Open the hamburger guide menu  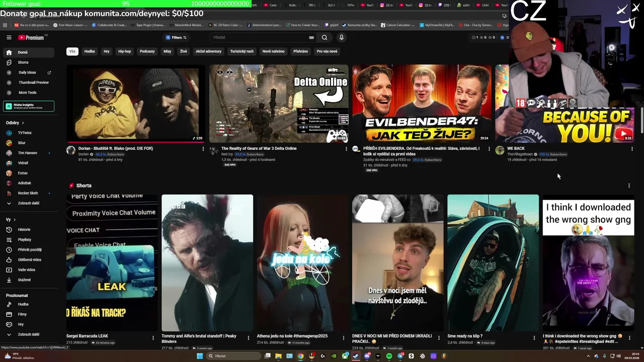pos(9,38)
